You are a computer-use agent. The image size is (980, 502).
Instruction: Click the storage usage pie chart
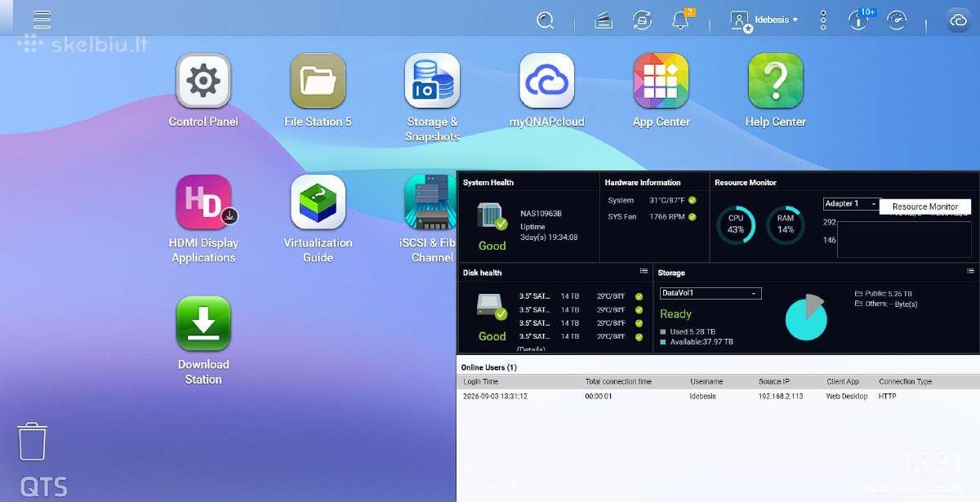pyautogui.click(x=806, y=318)
